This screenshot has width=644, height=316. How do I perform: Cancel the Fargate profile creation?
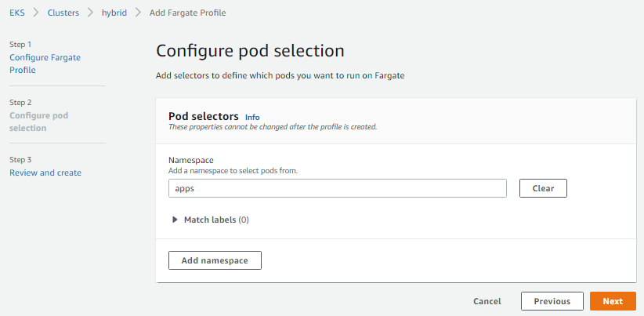click(487, 301)
